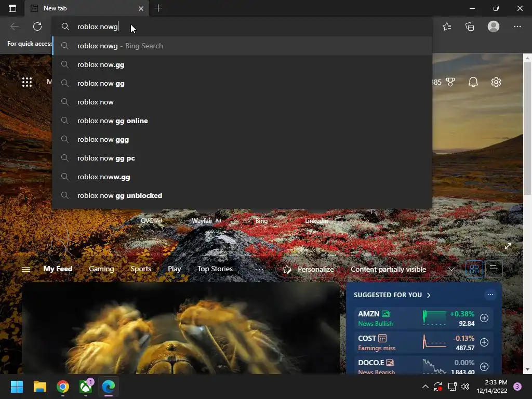Choose suggestion roblox noww.gg
This screenshot has width=532, height=399.
(x=242, y=177)
